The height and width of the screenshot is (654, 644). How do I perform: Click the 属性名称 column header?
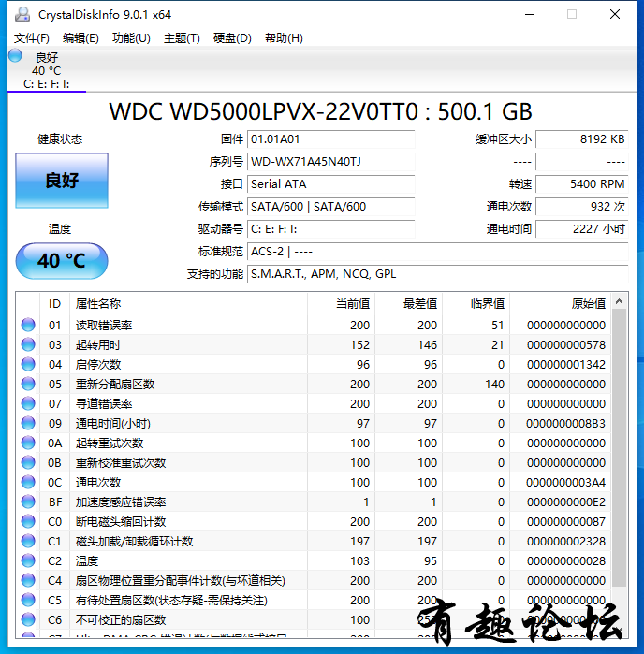tap(189, 304)
